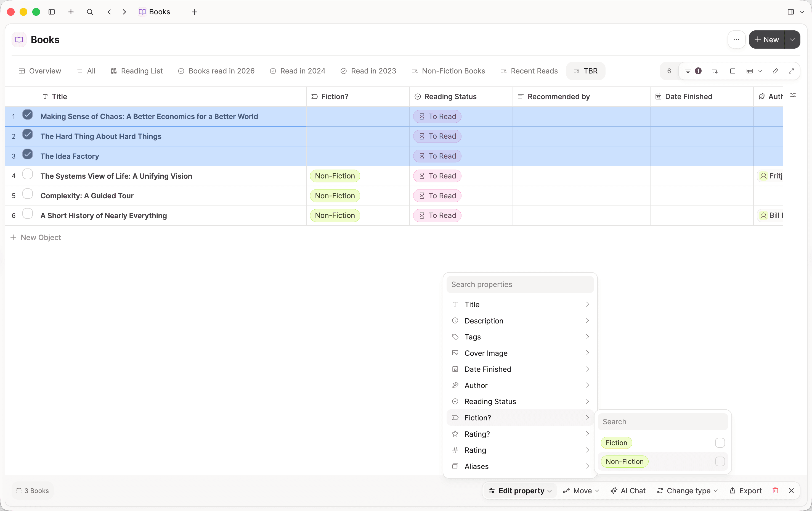Open the window menu chevron at top right
The image size is (812, 511).
[x=802, y=12]
